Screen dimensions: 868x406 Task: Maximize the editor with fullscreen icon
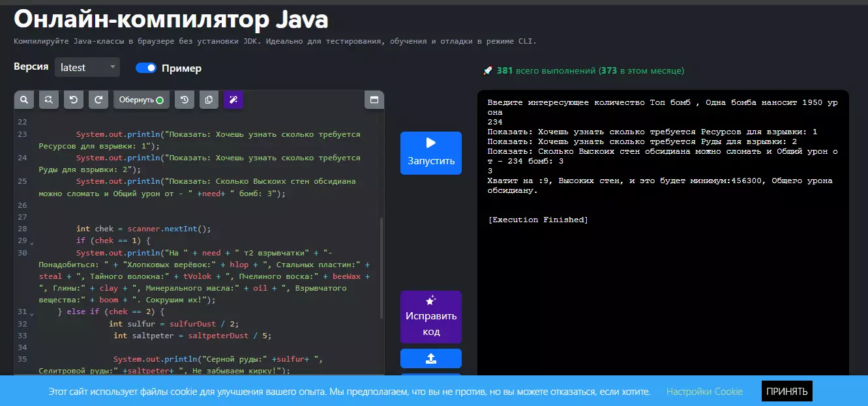(374, 100)
